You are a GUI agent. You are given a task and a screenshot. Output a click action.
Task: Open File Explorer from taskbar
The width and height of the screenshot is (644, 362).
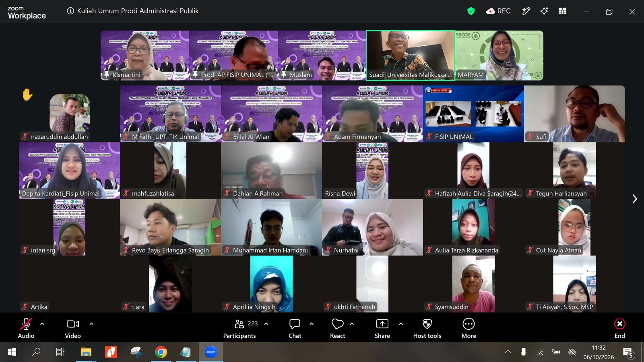[86, 352]
